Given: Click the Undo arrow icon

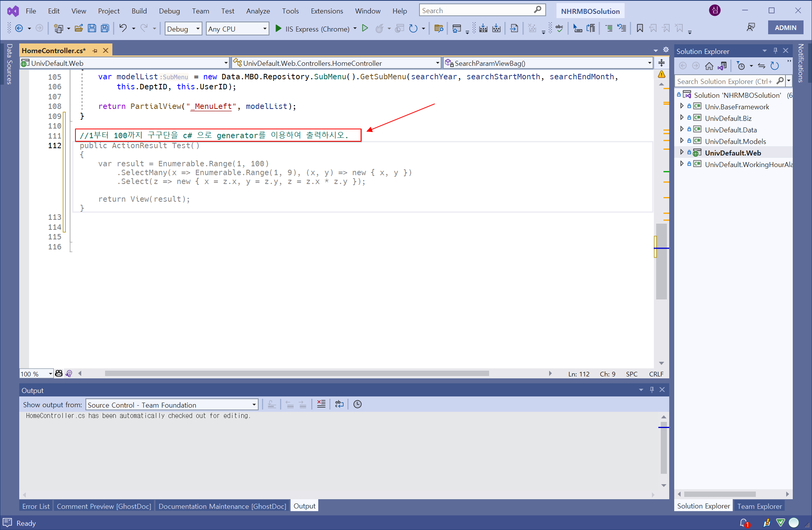Looking at the screenshot, I should (123, 28).
